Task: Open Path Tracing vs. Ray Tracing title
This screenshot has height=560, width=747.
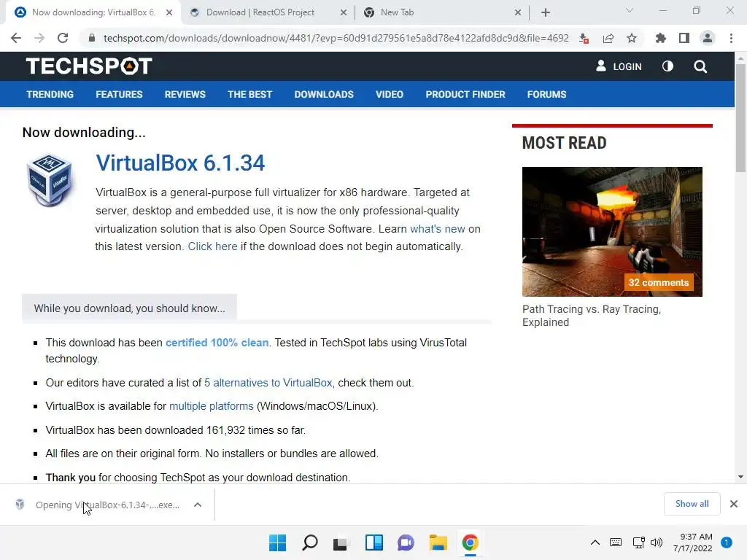Action: (x=591, y=315)
